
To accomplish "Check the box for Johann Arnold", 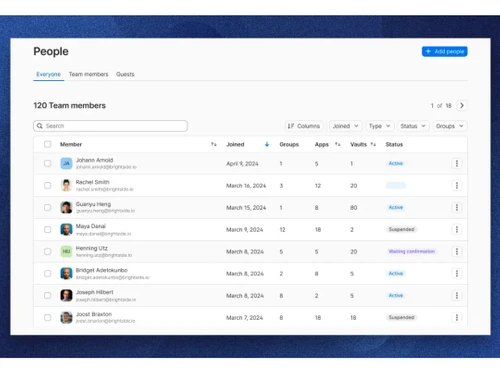I will click(x=48, y=163).
